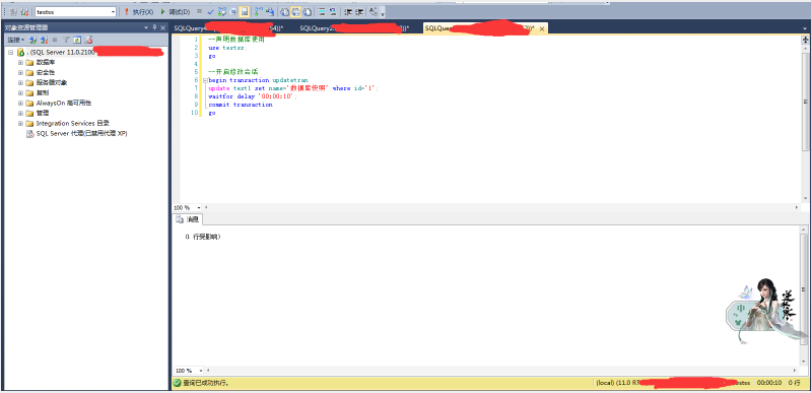Close the Object Explorer panel
This screenshot has width=811, height=393.
coord(163,28)
